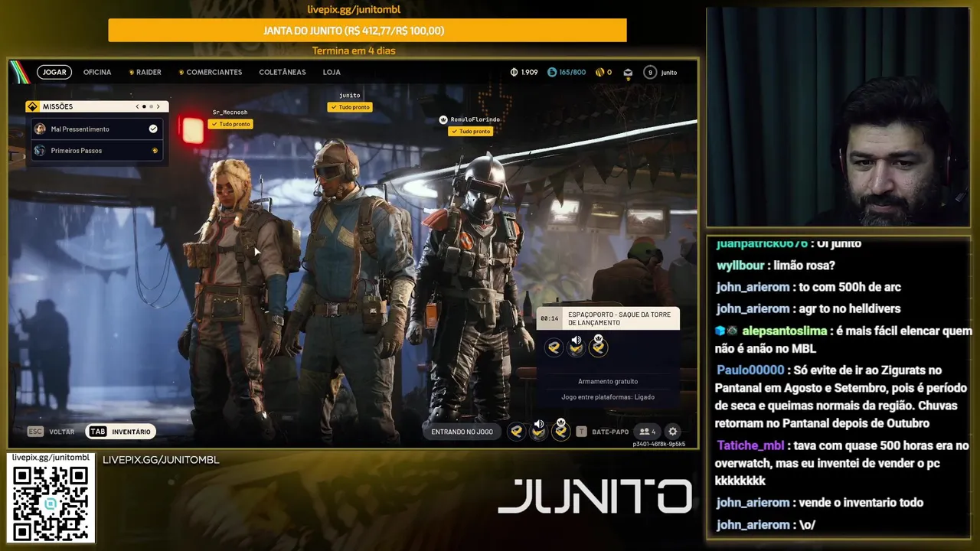Click the MISSÕES panel header icon
980x551 pixels.
click(x=32, y=106)
